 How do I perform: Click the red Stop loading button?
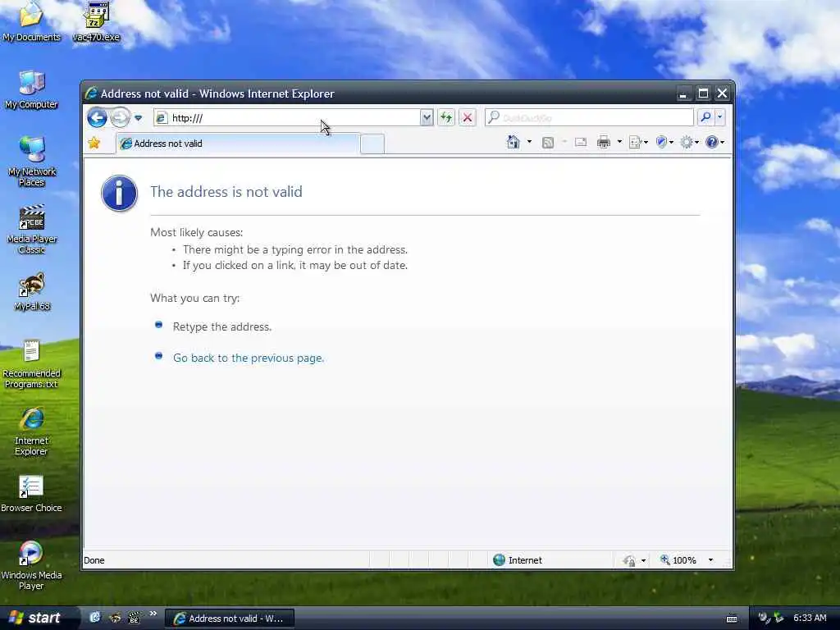[467, 118]
